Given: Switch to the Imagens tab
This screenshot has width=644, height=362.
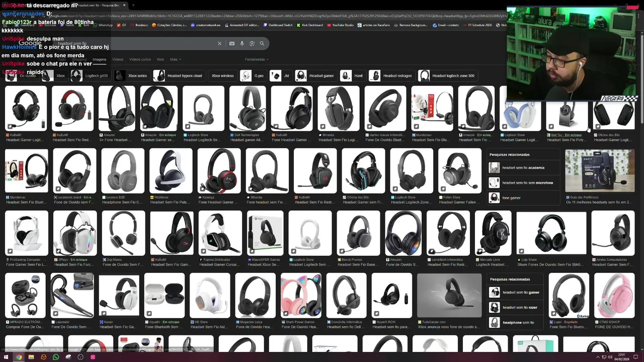Looking at the screenshot, I should coord(99,59).
